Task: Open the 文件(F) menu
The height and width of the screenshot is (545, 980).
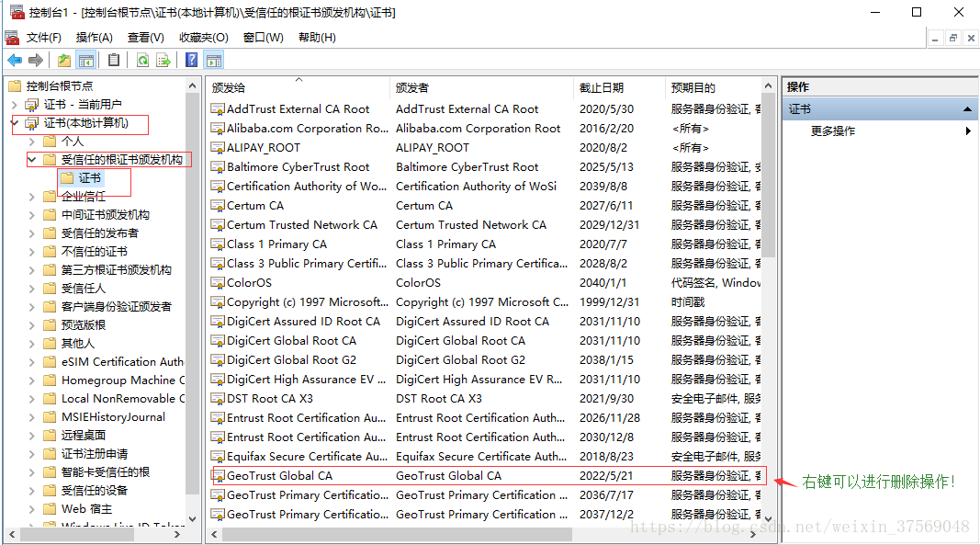Action: 44,38
